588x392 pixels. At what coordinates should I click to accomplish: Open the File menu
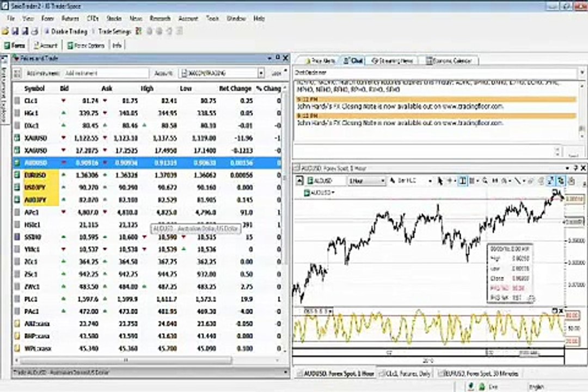10,19
